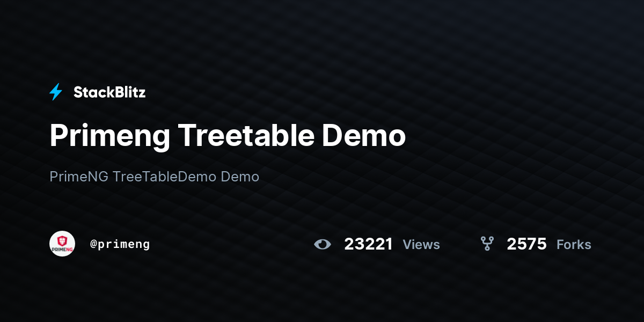The width and height of the screenshot is (644, 322).
Task: Click the 2575 forks count
Action: [x=526, y=244]
